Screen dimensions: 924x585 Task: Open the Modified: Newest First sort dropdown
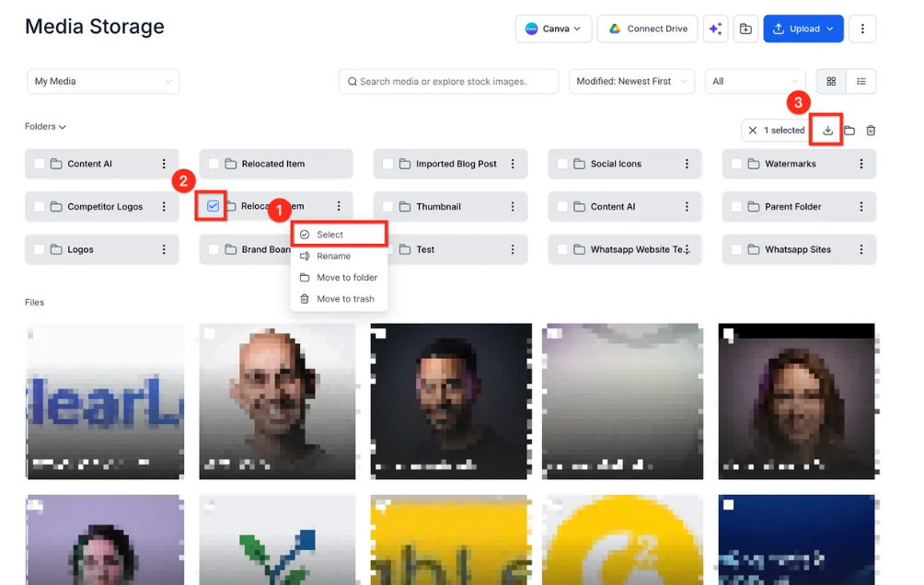(631, 81)
